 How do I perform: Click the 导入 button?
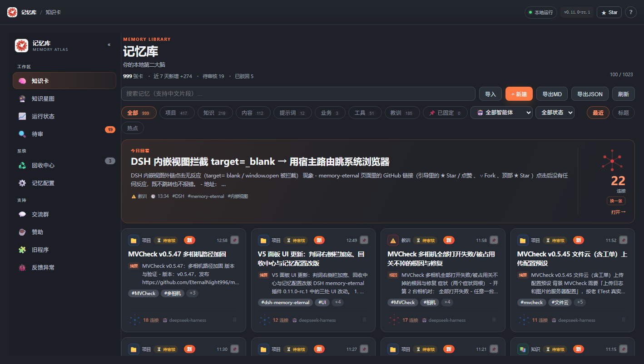point(490,94)
